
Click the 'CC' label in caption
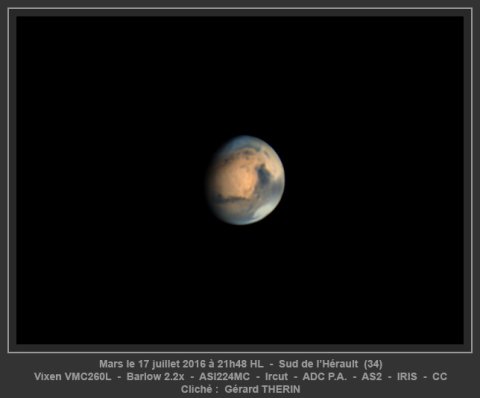(x=439, y=376)
